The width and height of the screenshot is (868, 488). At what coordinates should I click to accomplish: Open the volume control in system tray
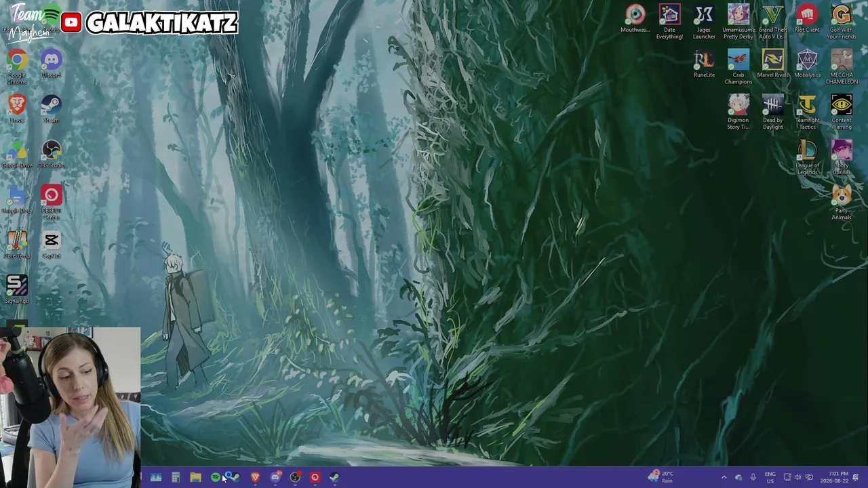798,477
